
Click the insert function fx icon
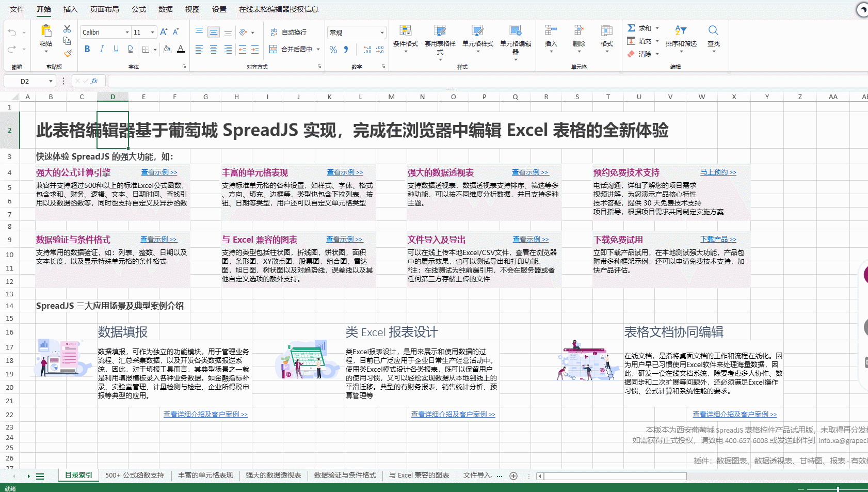point(94,81)
